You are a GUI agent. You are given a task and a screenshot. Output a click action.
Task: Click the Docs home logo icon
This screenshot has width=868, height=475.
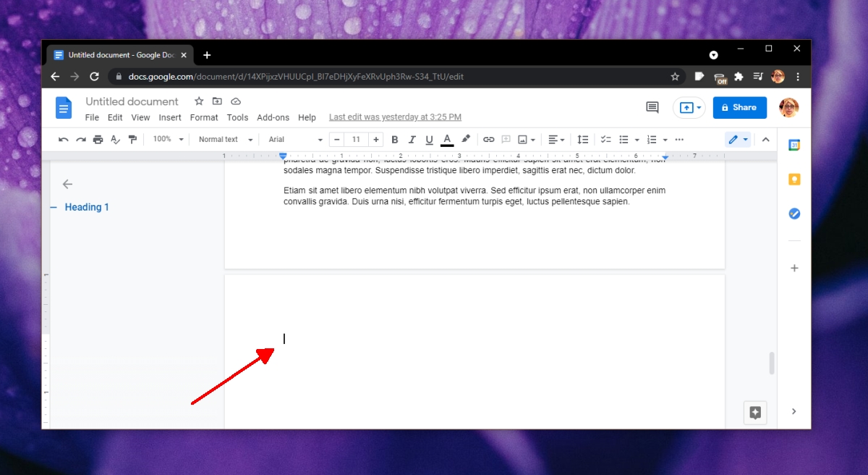click(x=64, y=108)
